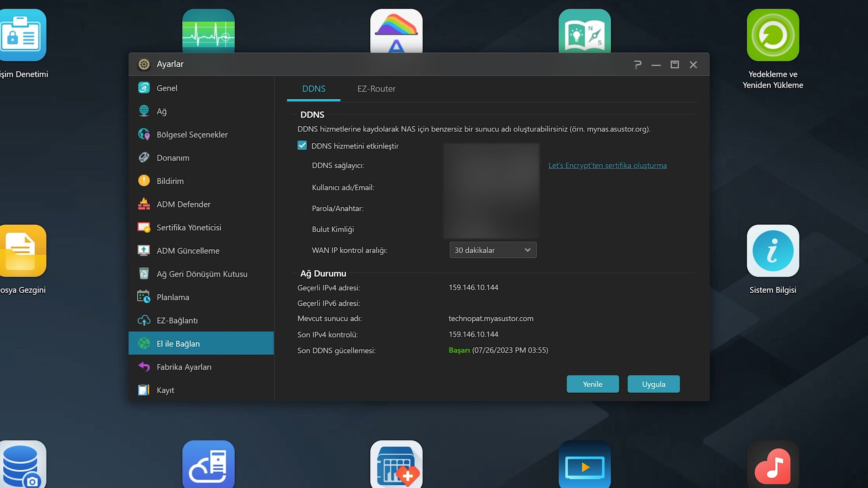Uncheck DDNS hizmetini etkinleştir checkbox
Screen dimensions: 868x488
[302, 146]
